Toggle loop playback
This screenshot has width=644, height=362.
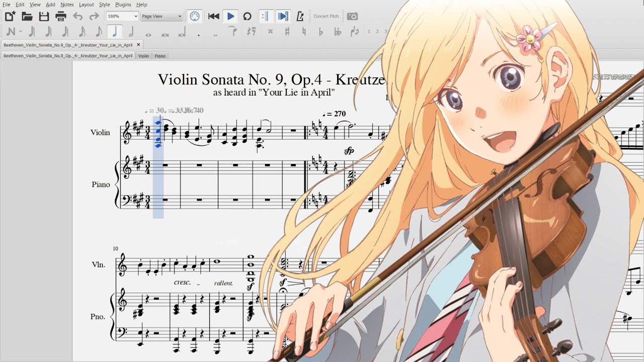[x=247, y=16]
